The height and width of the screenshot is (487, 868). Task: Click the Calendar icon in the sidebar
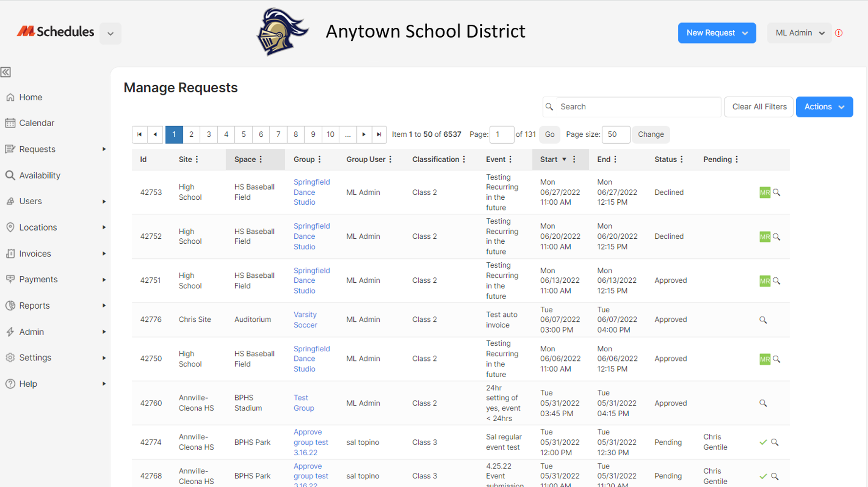pos(10,123)
